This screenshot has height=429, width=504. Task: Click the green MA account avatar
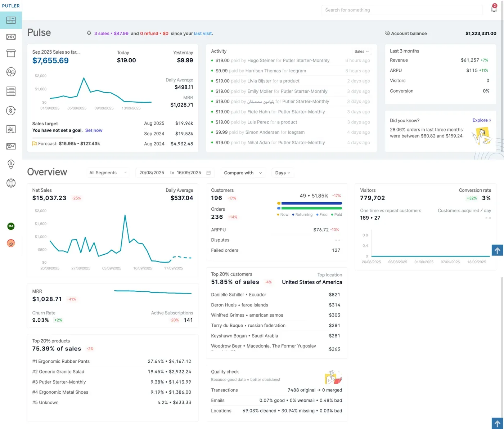[x=11, y=226]
